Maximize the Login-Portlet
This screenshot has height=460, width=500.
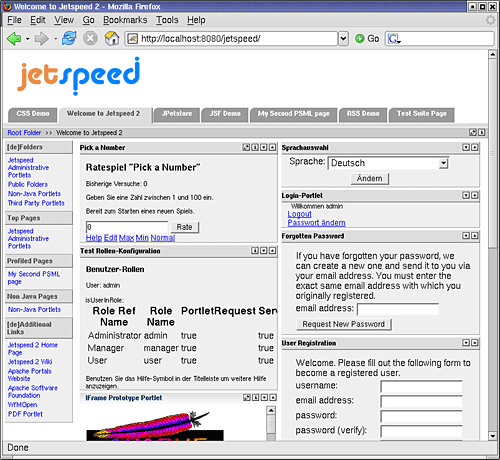475,195
